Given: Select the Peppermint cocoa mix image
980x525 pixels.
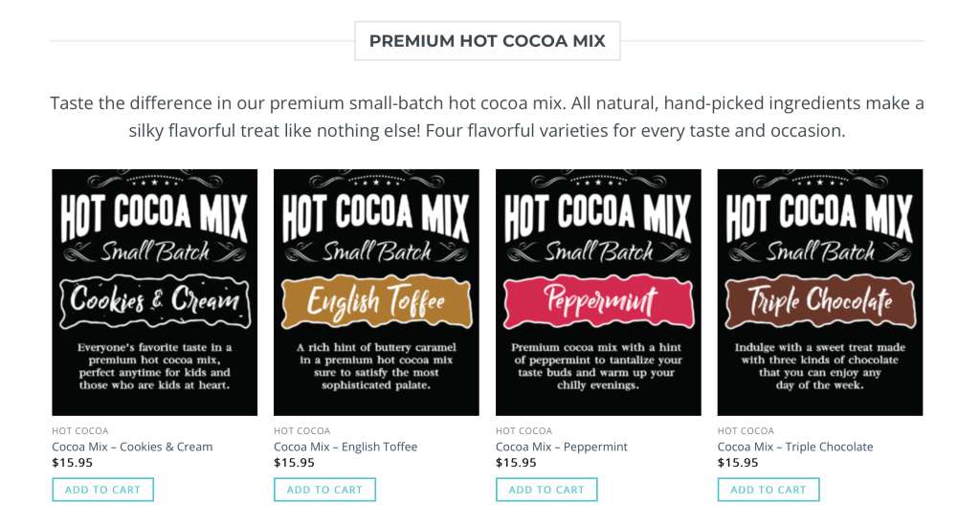Looking at the screenshot, I should 598,292.
